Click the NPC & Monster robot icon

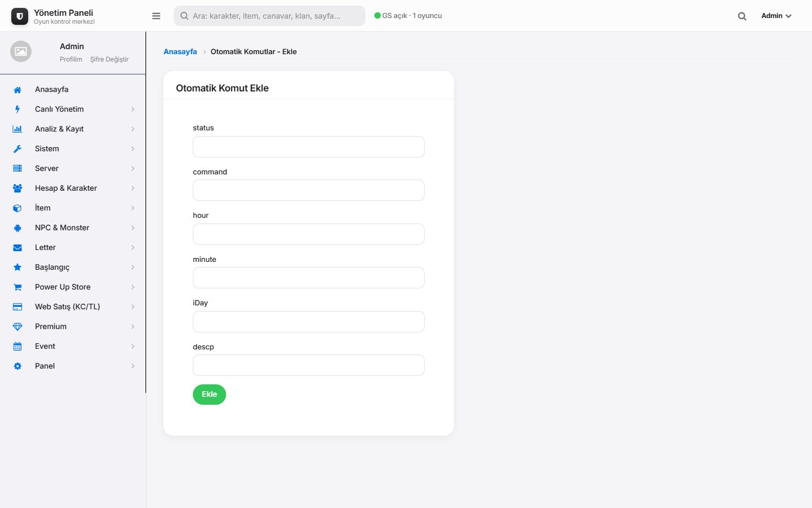(17, 228)
